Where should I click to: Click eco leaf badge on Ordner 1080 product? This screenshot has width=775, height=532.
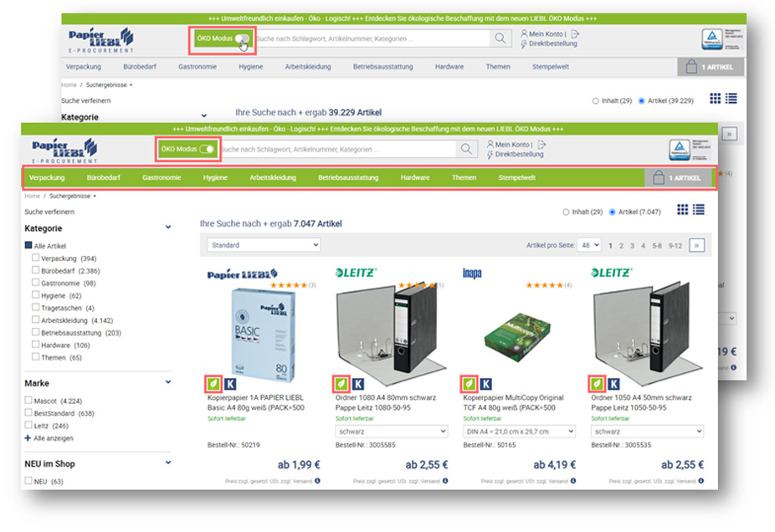341,384
